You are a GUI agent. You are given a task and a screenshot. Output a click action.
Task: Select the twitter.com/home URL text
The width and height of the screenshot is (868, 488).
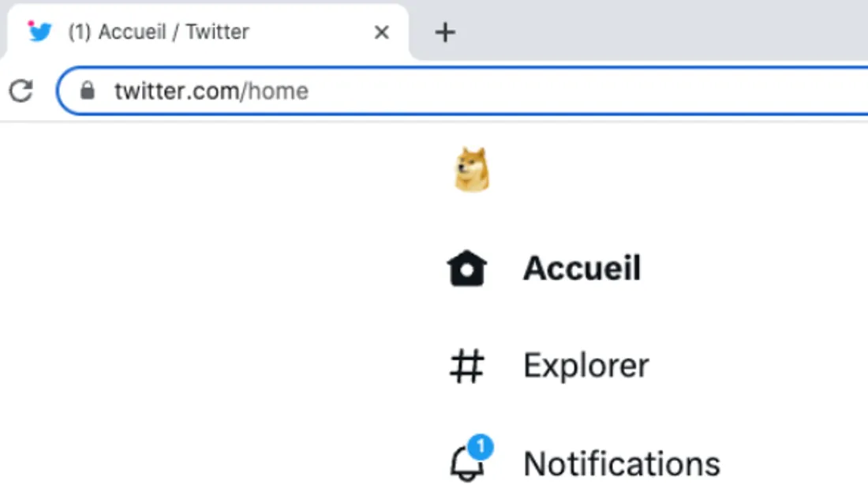point(210,90)
